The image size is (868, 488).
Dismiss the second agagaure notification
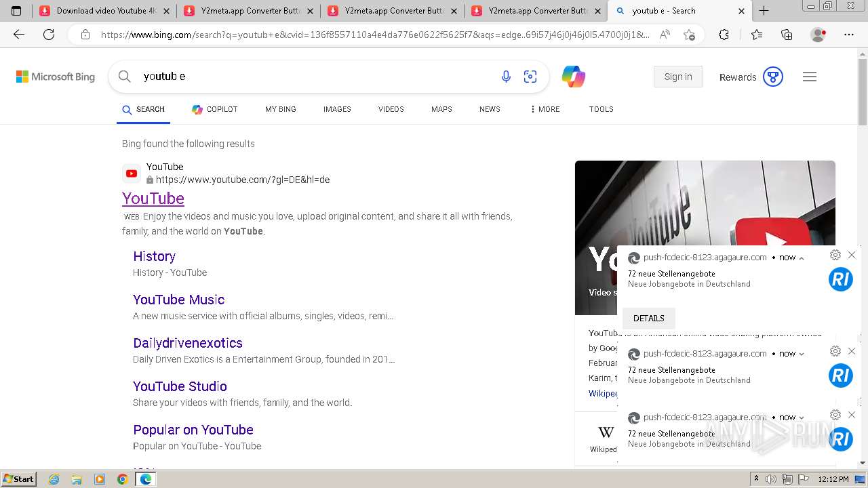[x=852, y=351]
